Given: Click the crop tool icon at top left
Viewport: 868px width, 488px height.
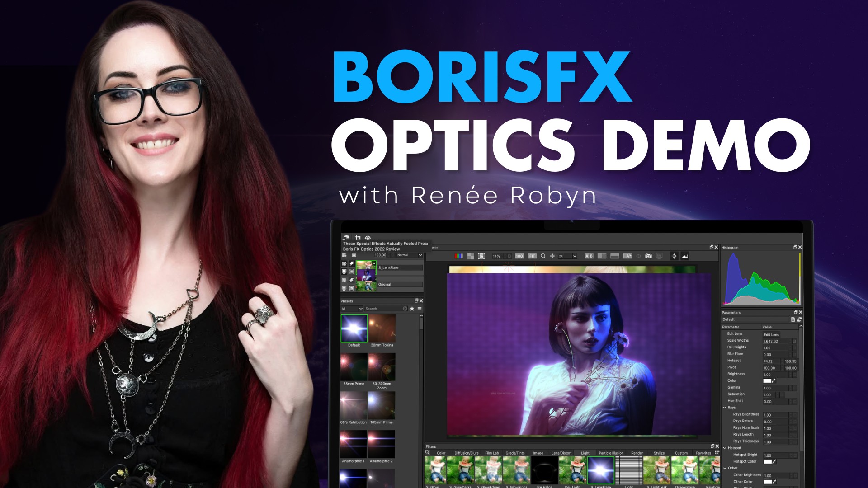Looking at the screenshot, I should tap(358, 238).
